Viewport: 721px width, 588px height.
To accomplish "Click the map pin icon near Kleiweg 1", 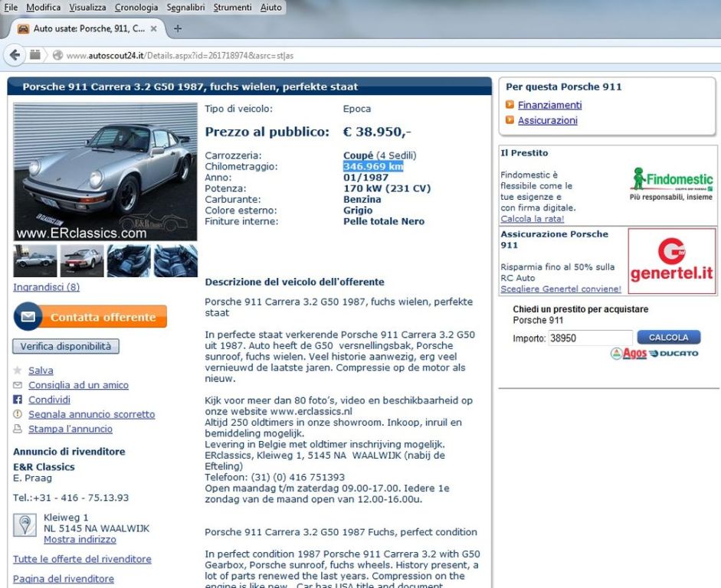I will click(25, 525).
